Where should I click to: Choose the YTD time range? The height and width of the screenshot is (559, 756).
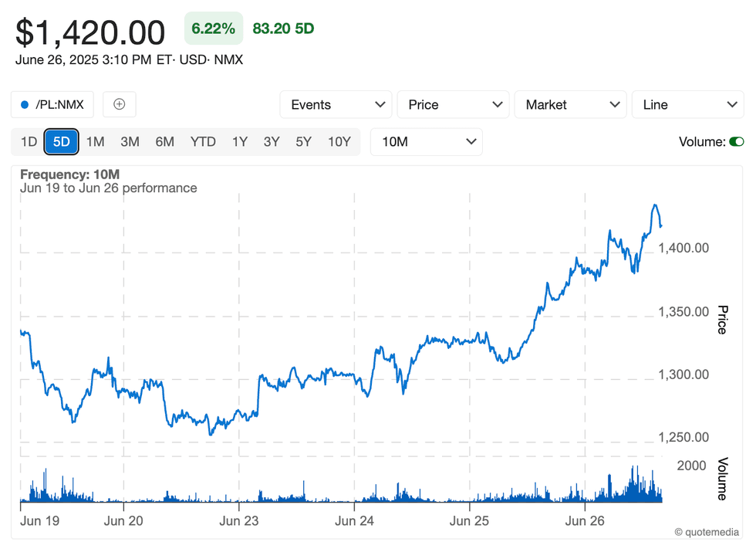point(203,141)
